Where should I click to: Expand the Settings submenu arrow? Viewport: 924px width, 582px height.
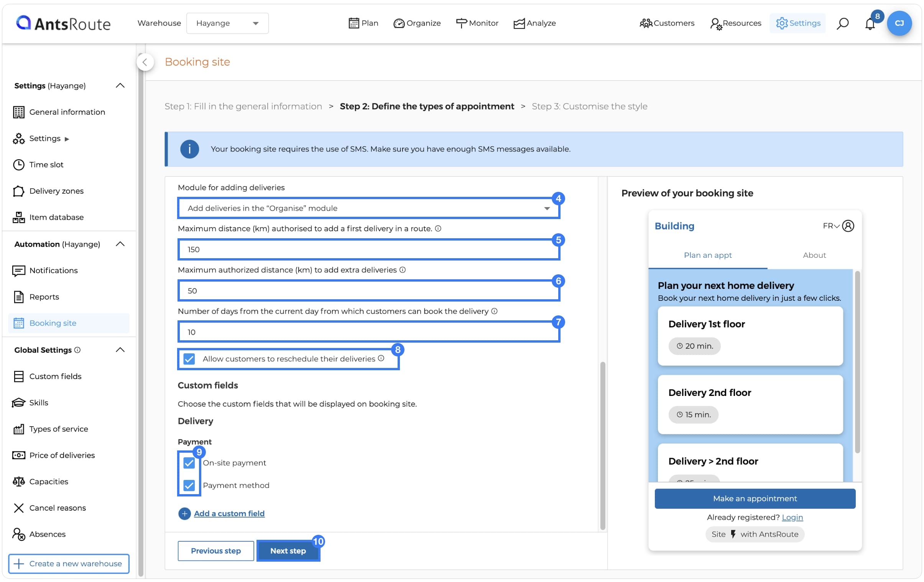[x=67, y=139]
